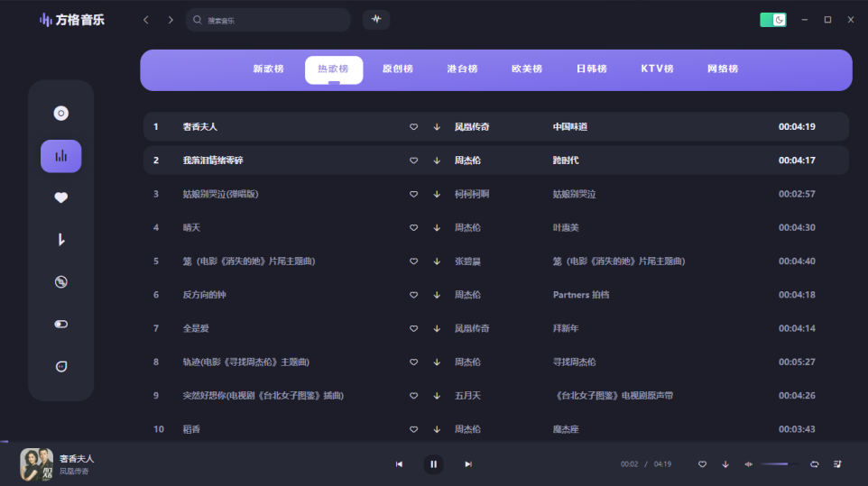Download the row 2 song from 跨时代
Viewport: 868px width, 486px height.
click(x=437, y=160)
